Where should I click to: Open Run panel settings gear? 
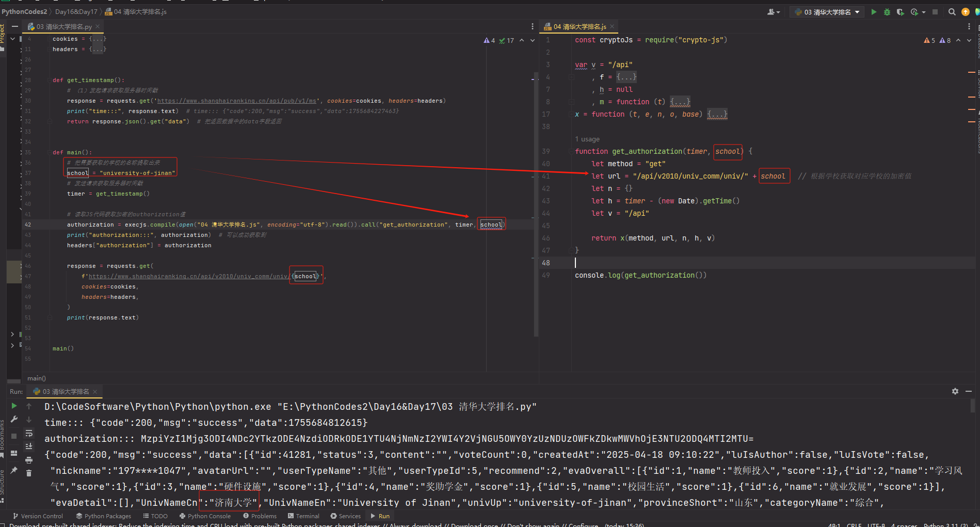tap(955, 391)
